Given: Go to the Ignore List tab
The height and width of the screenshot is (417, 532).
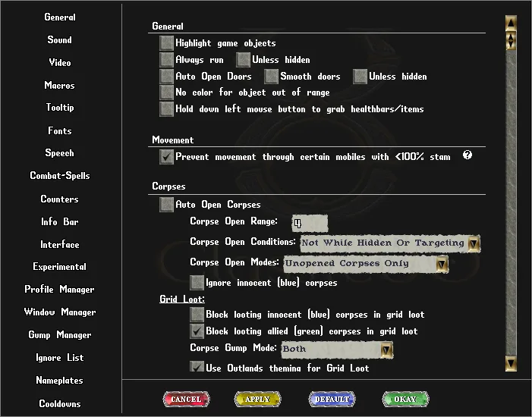Looking at the screenshot, I should point(60,358).
